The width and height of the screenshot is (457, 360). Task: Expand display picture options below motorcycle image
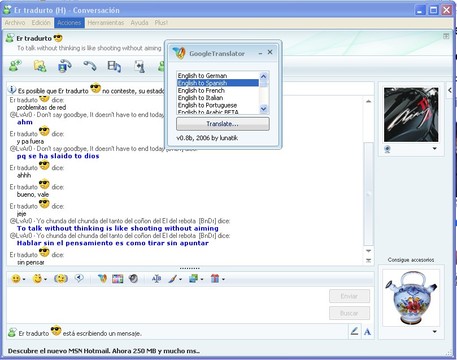pos(435,148)
